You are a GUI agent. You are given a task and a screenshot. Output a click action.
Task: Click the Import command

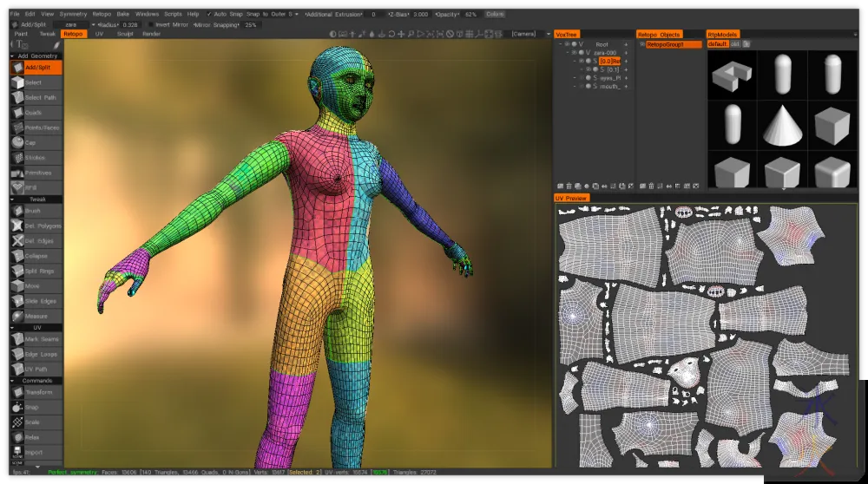pos(36,453)
